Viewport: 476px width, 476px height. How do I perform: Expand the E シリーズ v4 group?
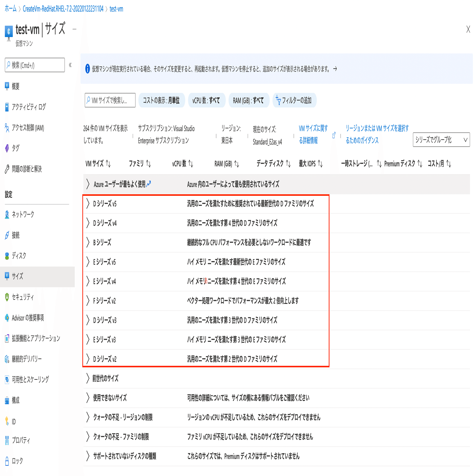click(x=87, y=281)
